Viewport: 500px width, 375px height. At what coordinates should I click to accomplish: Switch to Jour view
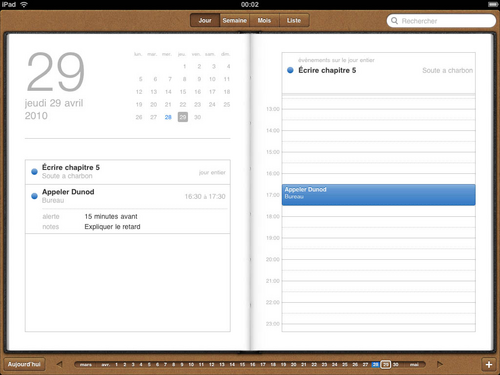pyautogui.click(x=205, y=20)
